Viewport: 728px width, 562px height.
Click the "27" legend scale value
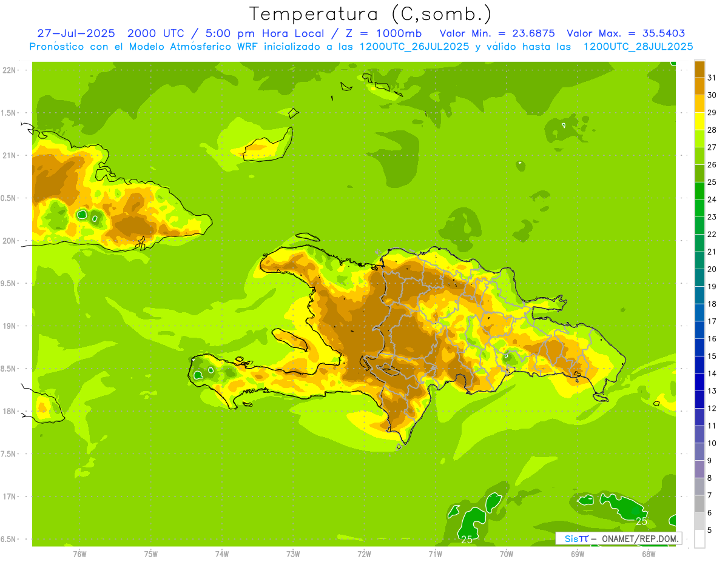pos(712,147)
